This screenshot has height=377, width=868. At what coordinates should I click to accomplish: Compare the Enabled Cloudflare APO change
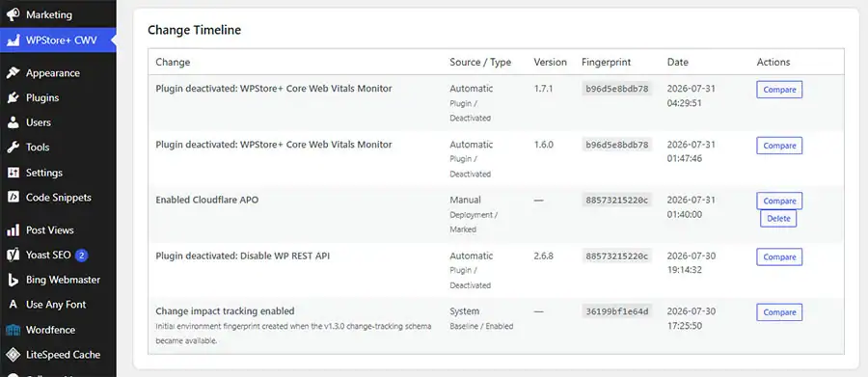pyautogui.click(x=779, y=201)
